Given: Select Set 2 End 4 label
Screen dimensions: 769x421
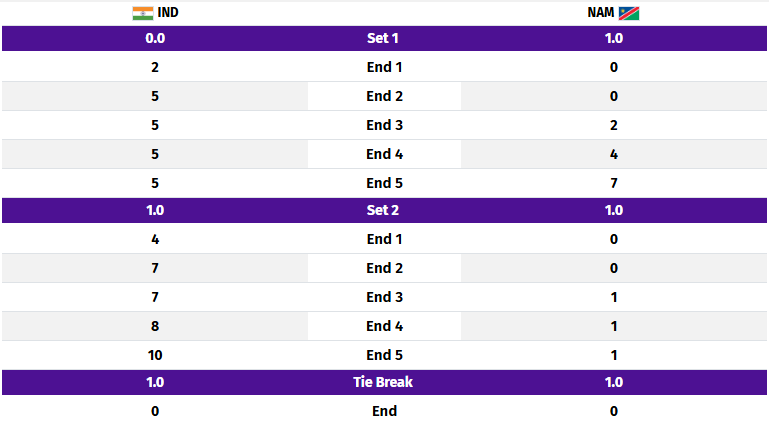Looking at the screenshot, I should pos(384,326).
